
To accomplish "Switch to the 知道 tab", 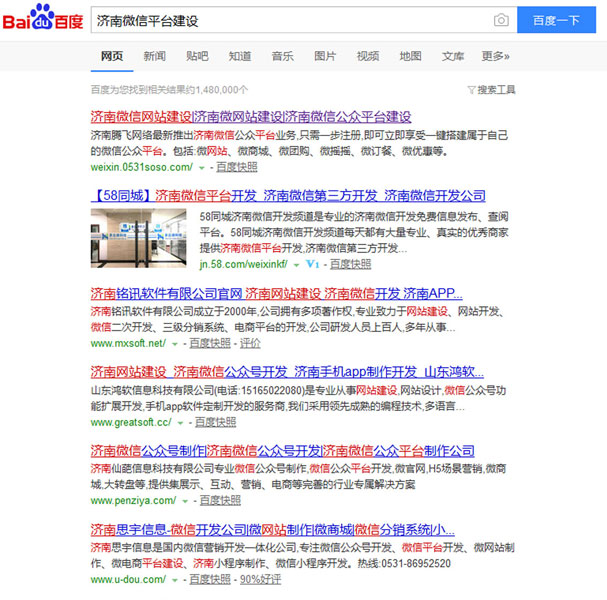I will click(240, 57).
